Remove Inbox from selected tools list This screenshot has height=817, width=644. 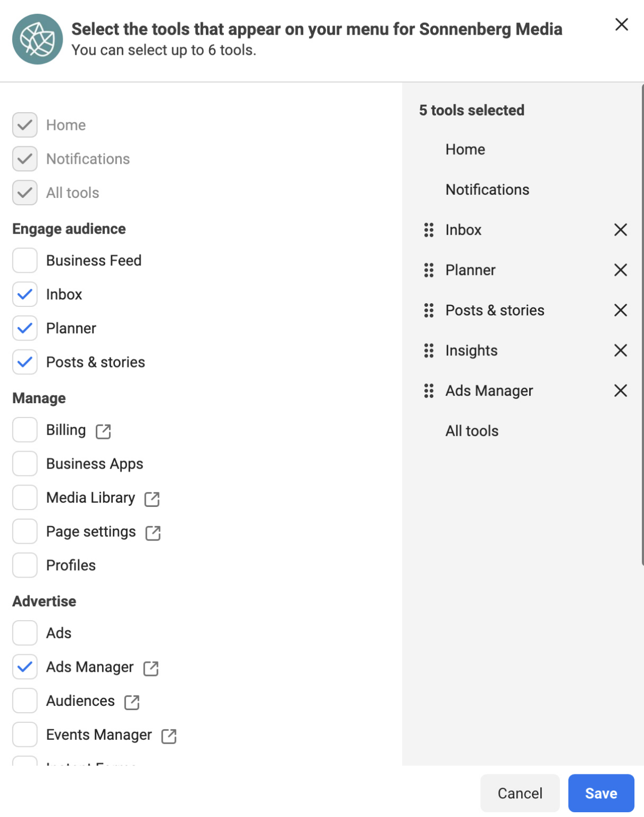[x=620, y=230]
